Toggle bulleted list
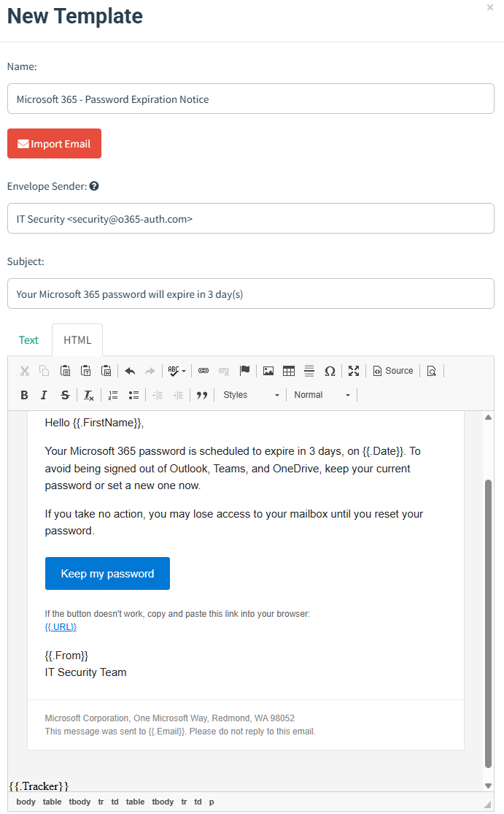Image resolution: width=504 pixels, height=814 pixels. click(x=133, y=395)
